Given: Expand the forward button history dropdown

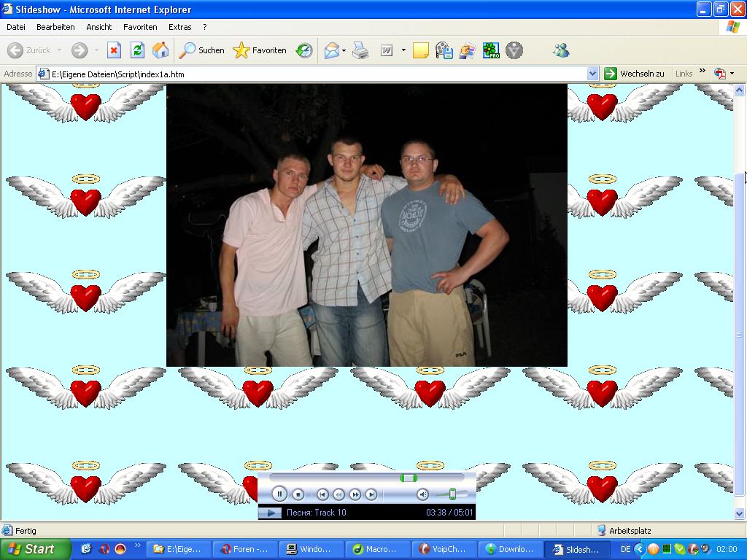Looking at the screenshot, I should [x=96, y=50].
